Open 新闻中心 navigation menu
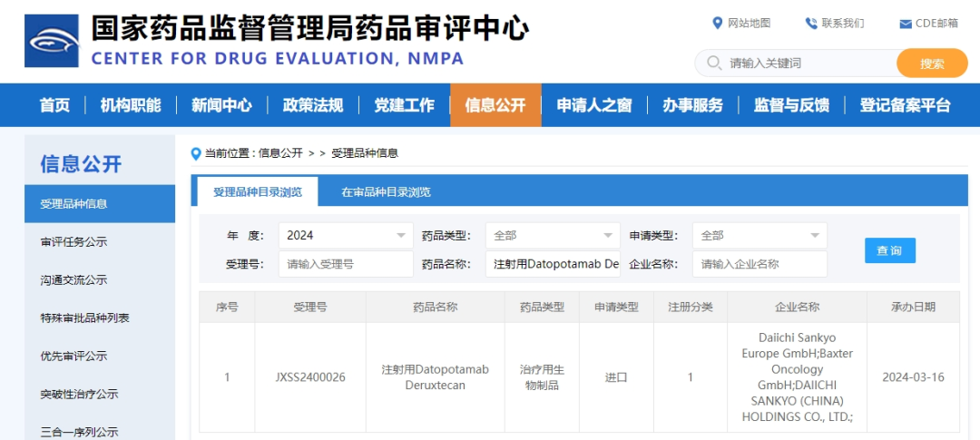The image size is (980, 440). [x=222, y=105]
